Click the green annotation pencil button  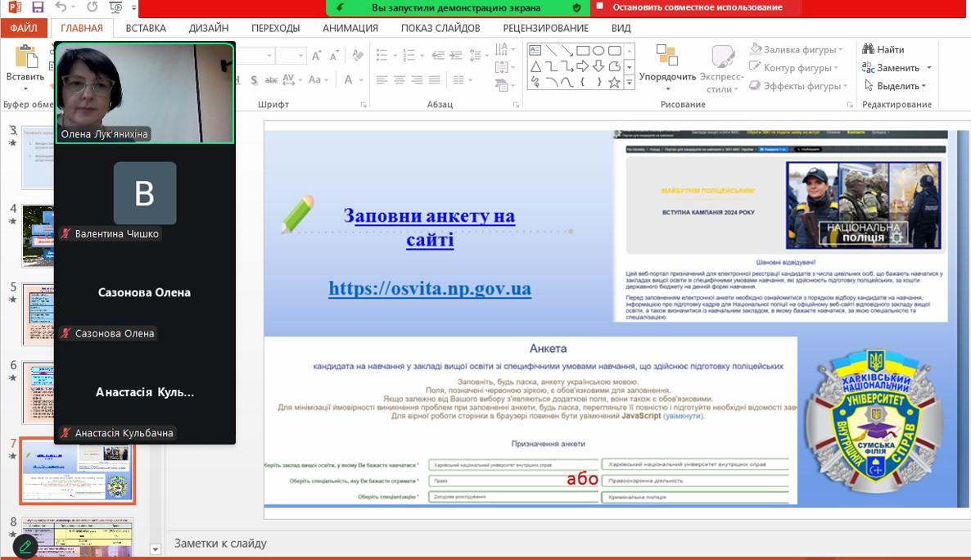click(x=25, y=546)
